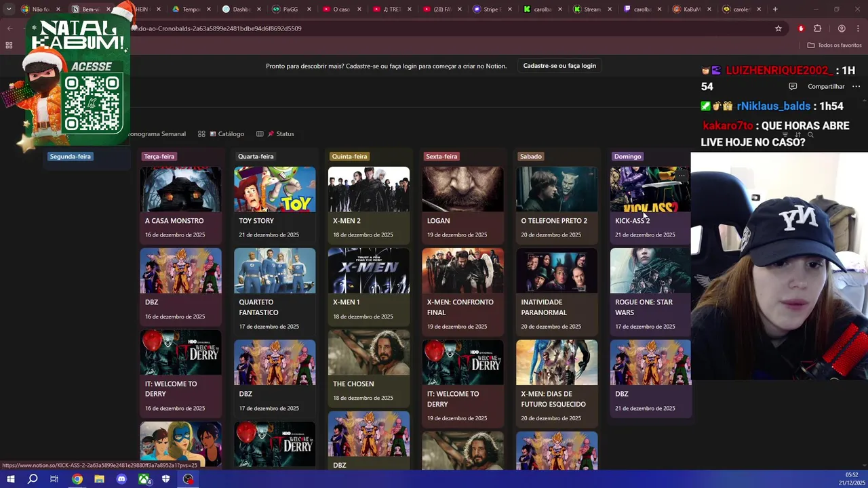Screen dimensions: 868x488
Task: Open Discord from the taskbar
Action: 121,479
